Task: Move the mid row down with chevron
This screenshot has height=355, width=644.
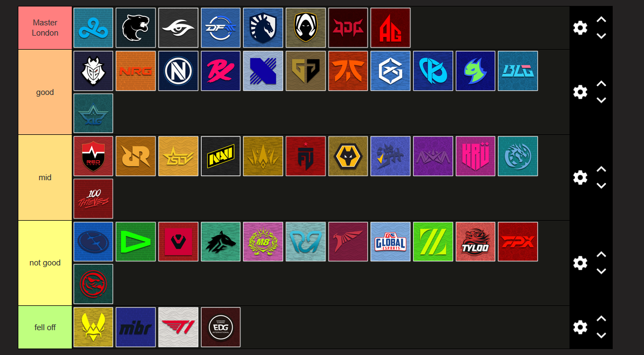Action: click(601, 186)
